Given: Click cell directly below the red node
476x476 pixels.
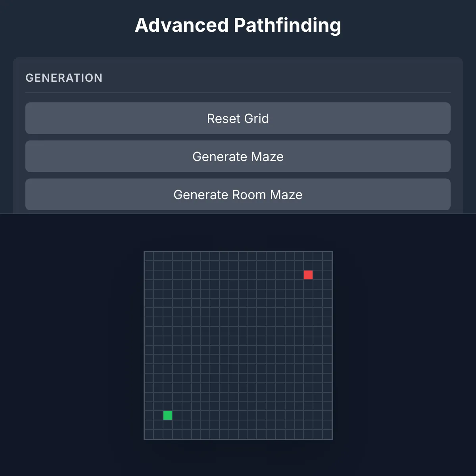Looking at the screenshot, I should click(x=308, y=284).
